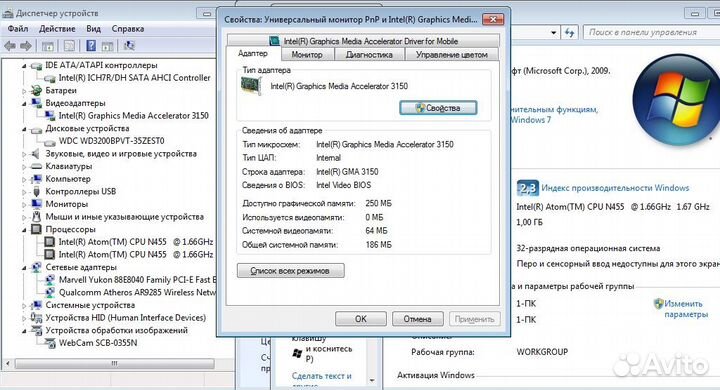This screenshot has height=390, width=720.
Task: Click the Help question-mark toolbar icon
Action: [91, 45]
